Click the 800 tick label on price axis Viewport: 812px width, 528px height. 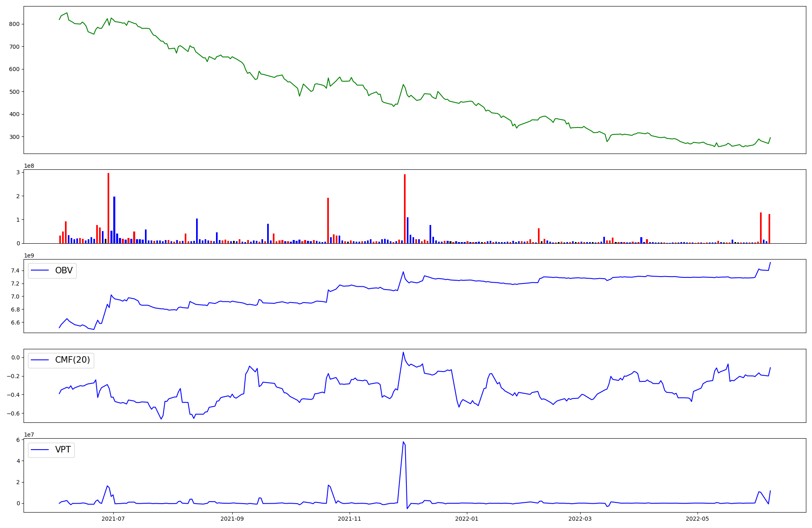tap(14, 24)
